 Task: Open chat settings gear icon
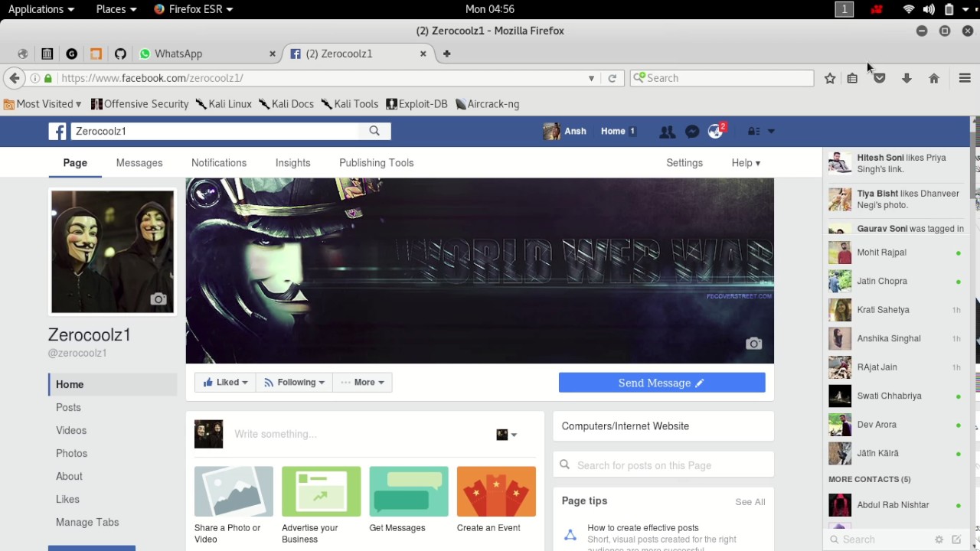(x=939, y=540)
